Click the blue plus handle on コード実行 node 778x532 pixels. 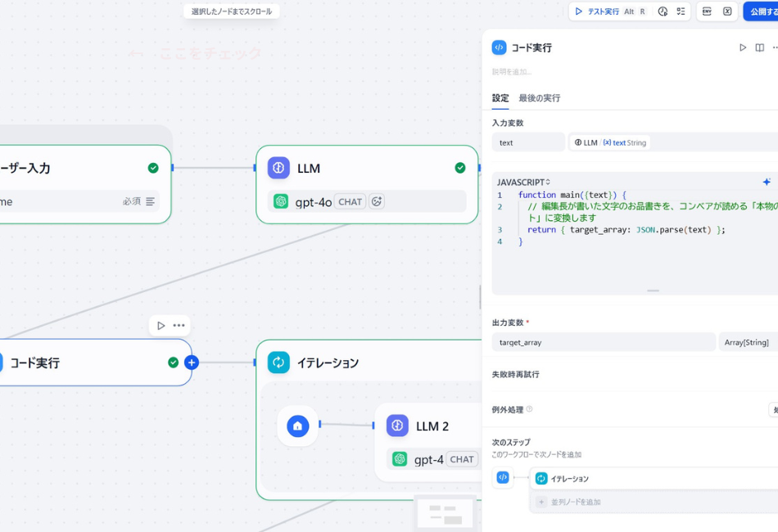[x=192, y=363]
